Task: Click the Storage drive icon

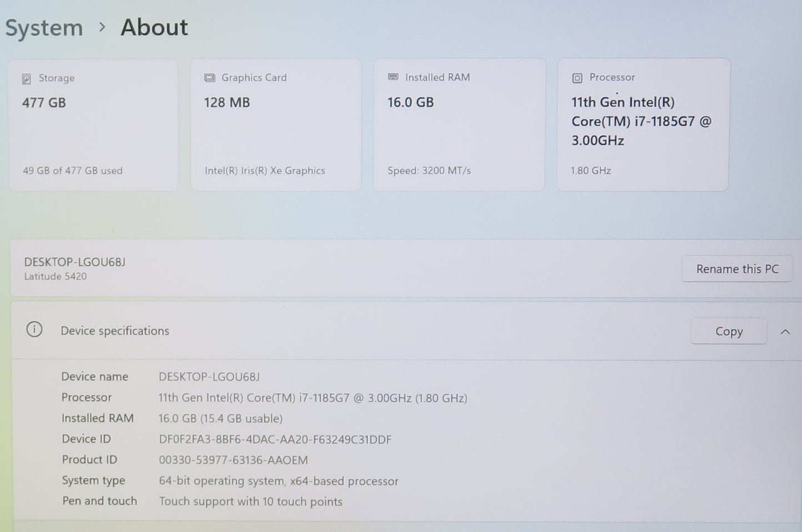Action: (x=26, y=79)
